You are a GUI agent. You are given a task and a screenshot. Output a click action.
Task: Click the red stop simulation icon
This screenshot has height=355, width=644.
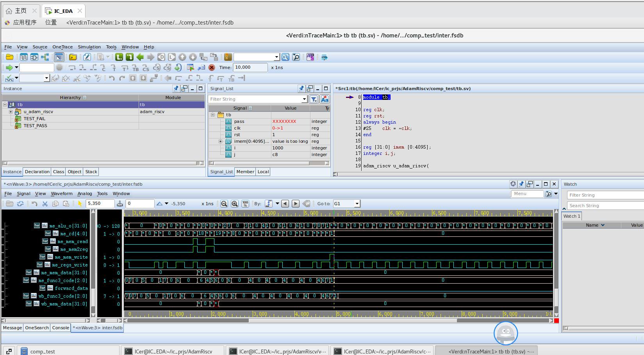(x=212, y=67)
